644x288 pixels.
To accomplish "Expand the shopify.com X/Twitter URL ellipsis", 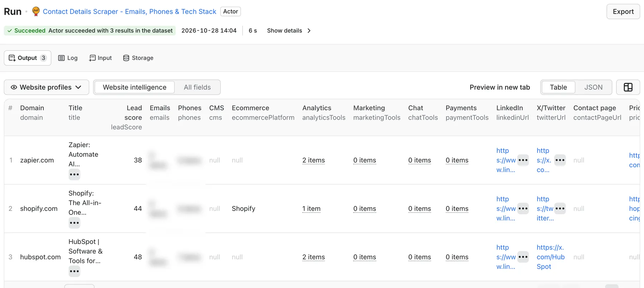I will (560, 209).
